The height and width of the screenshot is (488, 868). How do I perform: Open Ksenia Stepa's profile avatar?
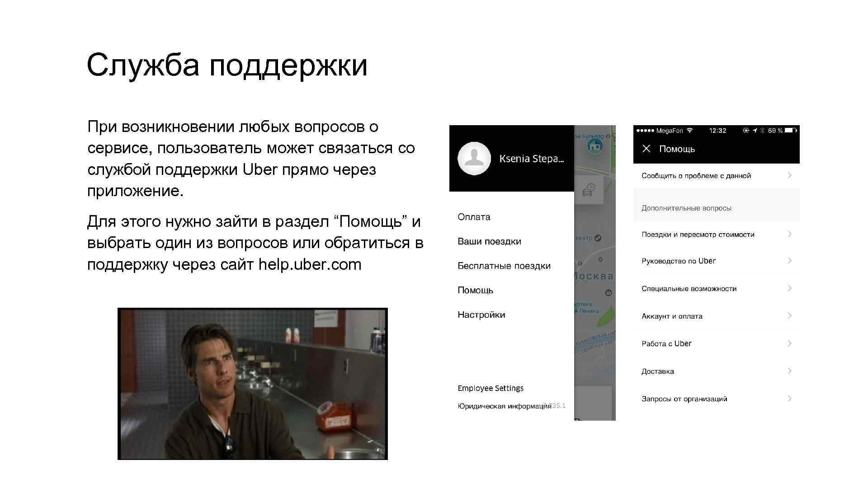474,158
